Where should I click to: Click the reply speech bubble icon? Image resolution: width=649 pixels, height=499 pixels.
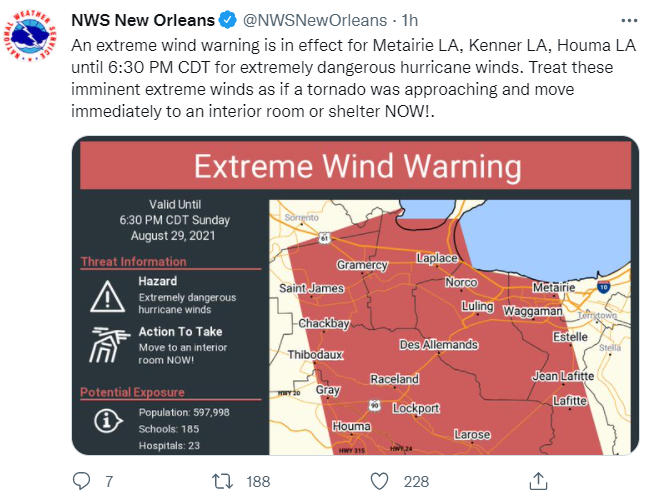pos(82,481)
